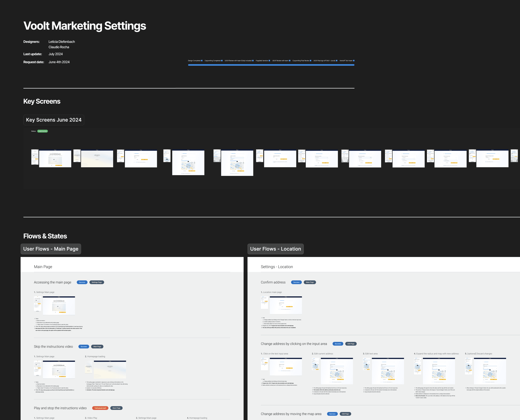Click Edit Page badge beside Change address by clicking
Screen dimensions: 520x420
point(351,344)
